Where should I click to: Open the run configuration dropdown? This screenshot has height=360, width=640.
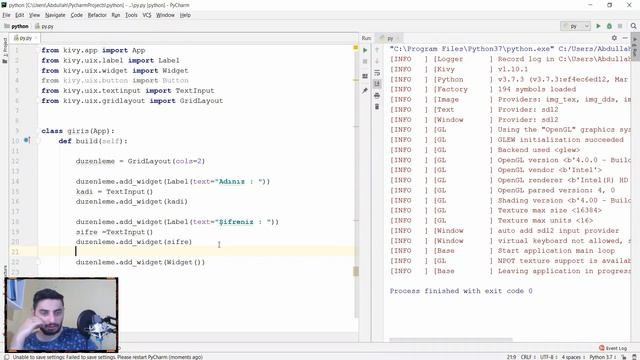[576, 26]
